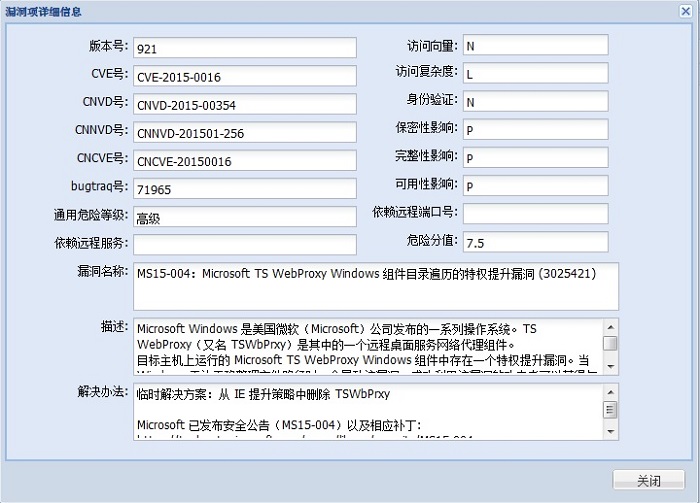This screenshot has height=503, width=700.
Task: Select the 可用性影响 field
Action: [x=535, y=186]
